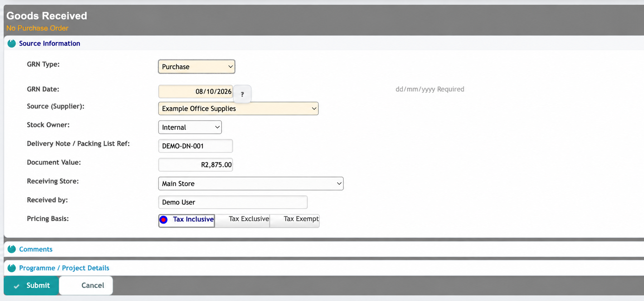Select the Tax Exempt pricing basis

point(295,221)
